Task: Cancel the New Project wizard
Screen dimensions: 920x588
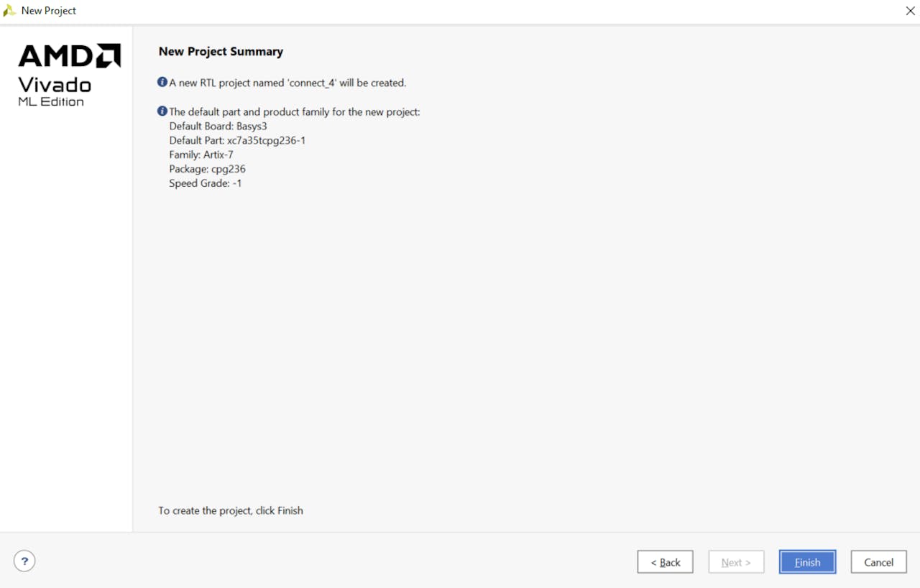Action: click(x=878, y=562)
